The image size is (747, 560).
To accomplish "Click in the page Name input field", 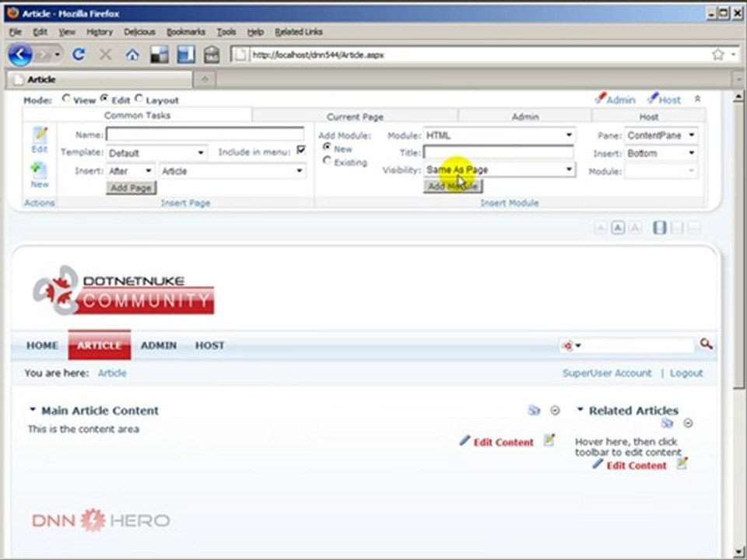I will click(205, 135).
